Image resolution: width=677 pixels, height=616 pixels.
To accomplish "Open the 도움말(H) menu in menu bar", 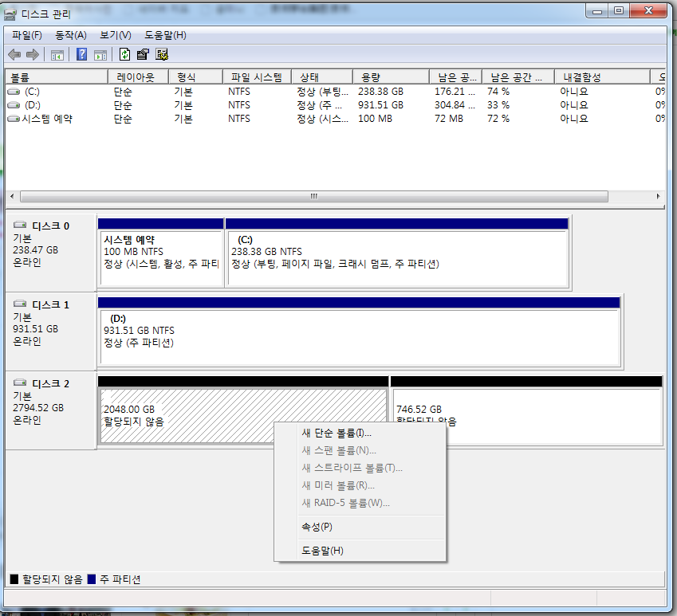I will point(165,35).
